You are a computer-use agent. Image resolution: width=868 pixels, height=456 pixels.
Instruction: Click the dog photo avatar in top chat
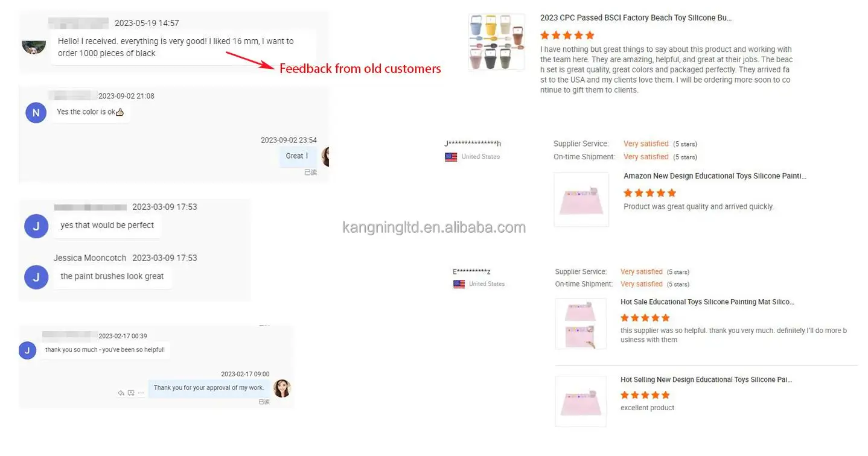34,46
